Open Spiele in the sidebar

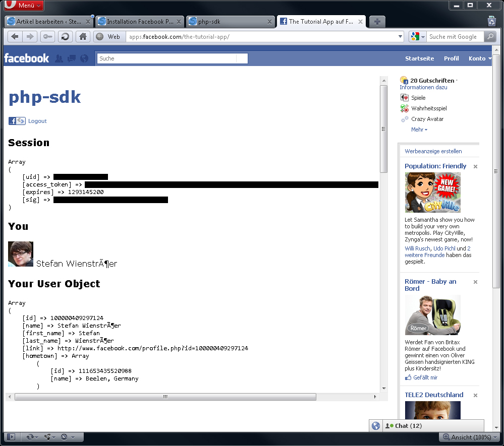click(x=418, y=98)
